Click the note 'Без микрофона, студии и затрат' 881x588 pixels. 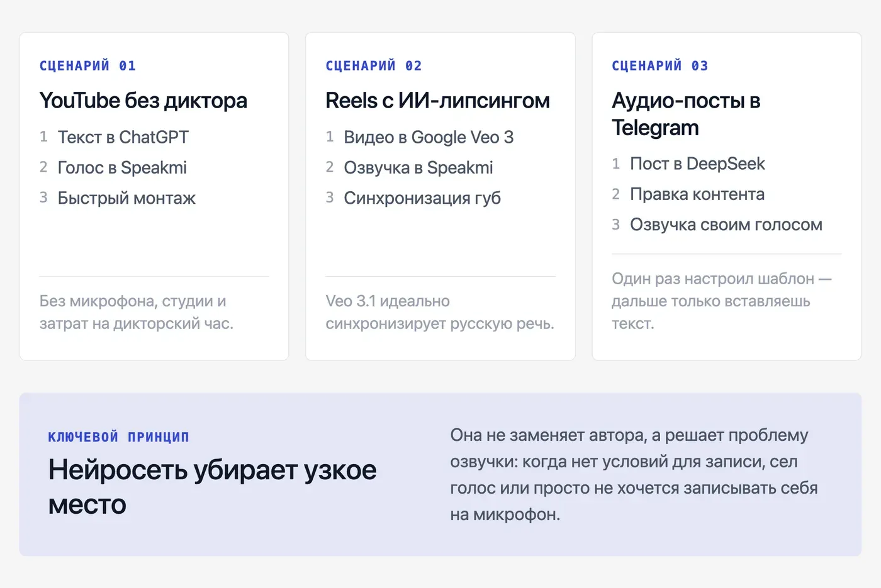[137, 313]
